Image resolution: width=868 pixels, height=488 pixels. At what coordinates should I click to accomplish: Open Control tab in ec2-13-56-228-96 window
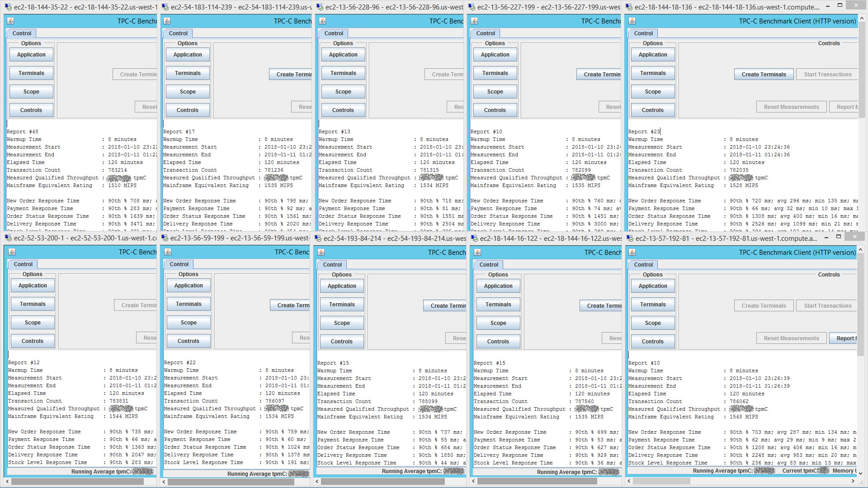pos(334,33)
